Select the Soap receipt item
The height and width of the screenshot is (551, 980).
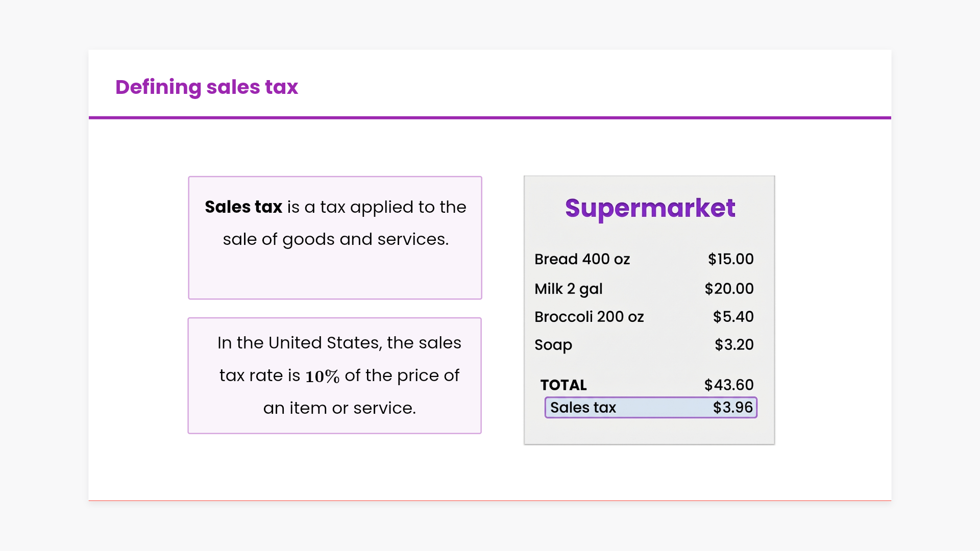(x=553, y=345)
